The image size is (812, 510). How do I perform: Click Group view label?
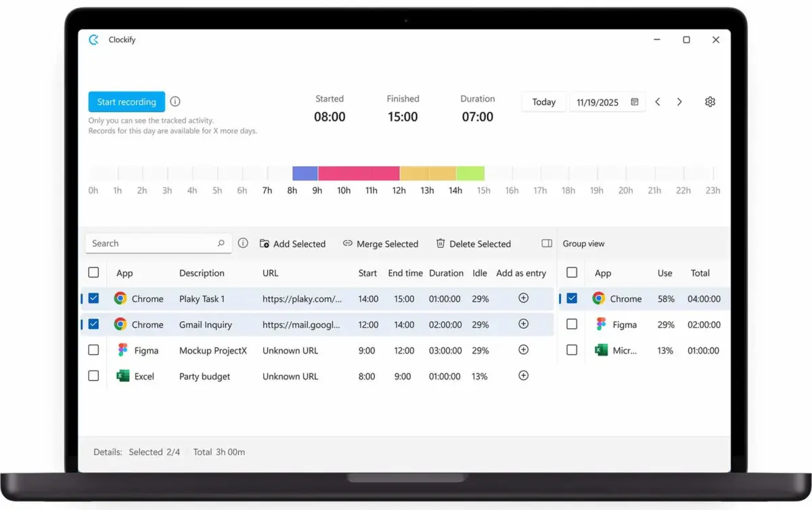[584, 244]
